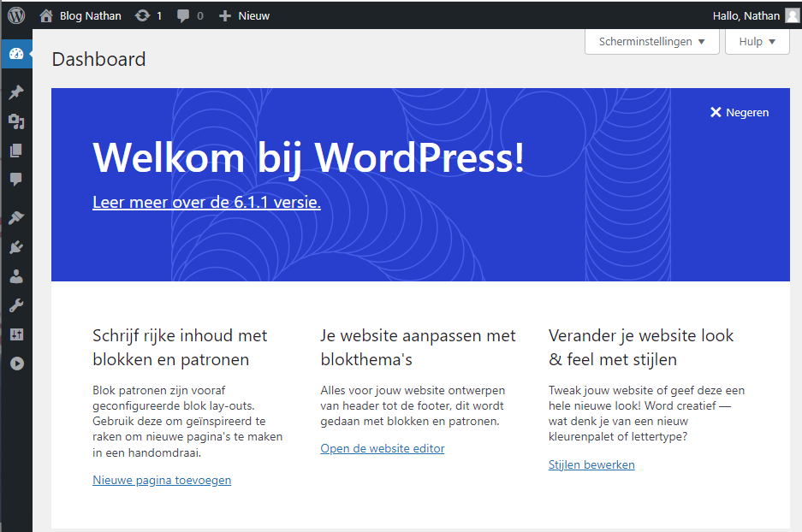The image size is (802, 532).
Task: Click Open de website editor link
Action: click(x=383, y=449)
